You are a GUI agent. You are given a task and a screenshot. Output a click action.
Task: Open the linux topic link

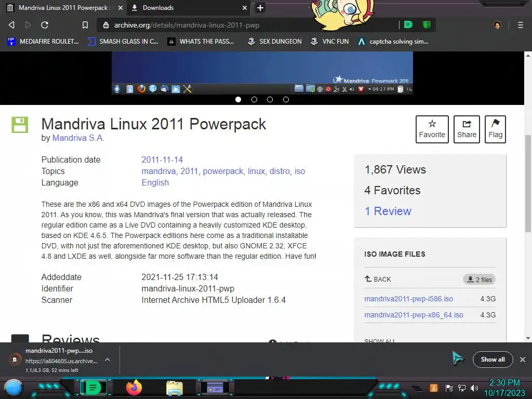click(x=256, y=171)
